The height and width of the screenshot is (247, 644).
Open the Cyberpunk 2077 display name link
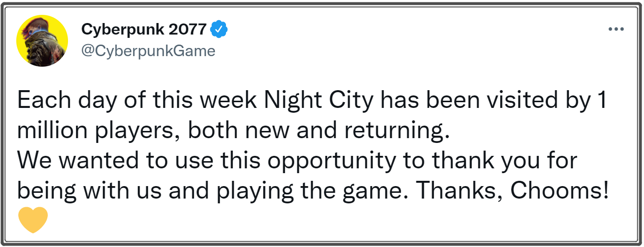point(144,30)
